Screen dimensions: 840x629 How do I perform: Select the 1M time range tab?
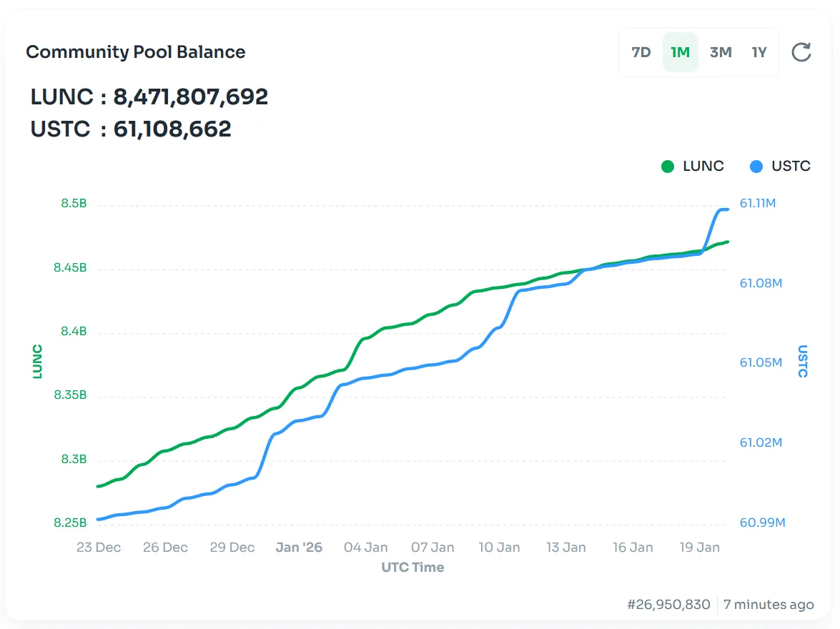pos(680,52)
